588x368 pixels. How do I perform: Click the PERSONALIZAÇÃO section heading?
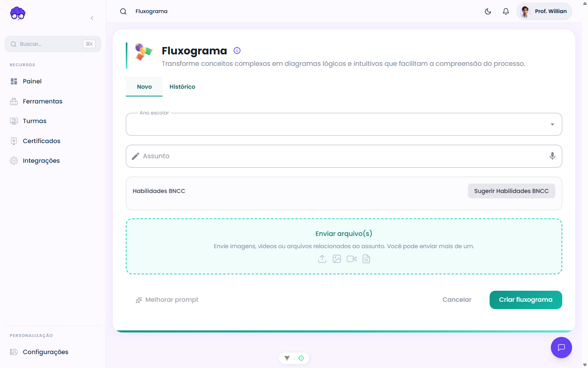click(x=31, y=336)
